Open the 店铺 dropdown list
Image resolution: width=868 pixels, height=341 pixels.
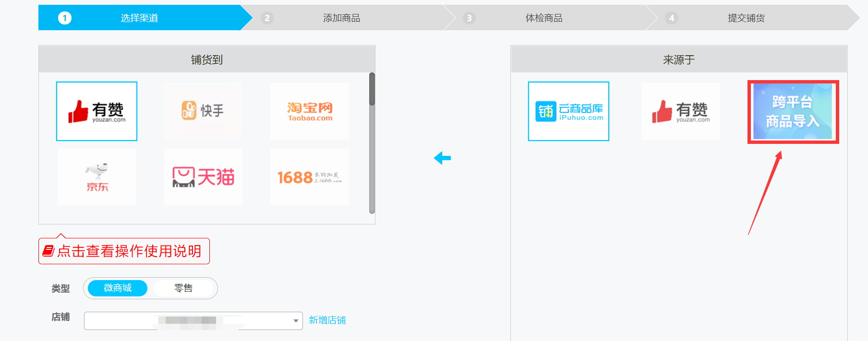(x=193, y=320)
